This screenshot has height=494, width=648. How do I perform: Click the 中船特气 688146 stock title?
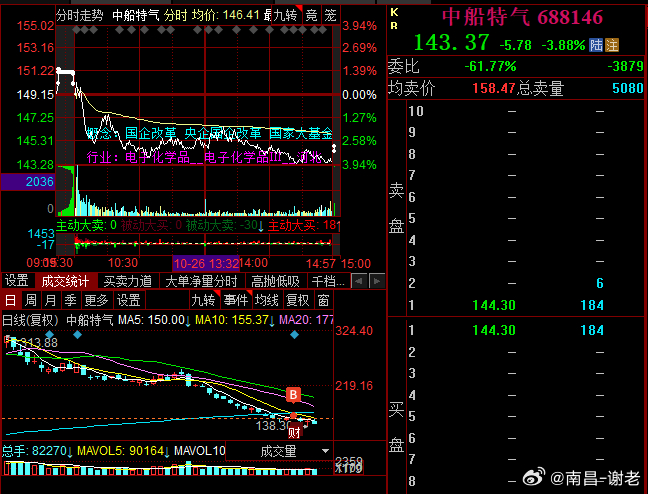522,17
